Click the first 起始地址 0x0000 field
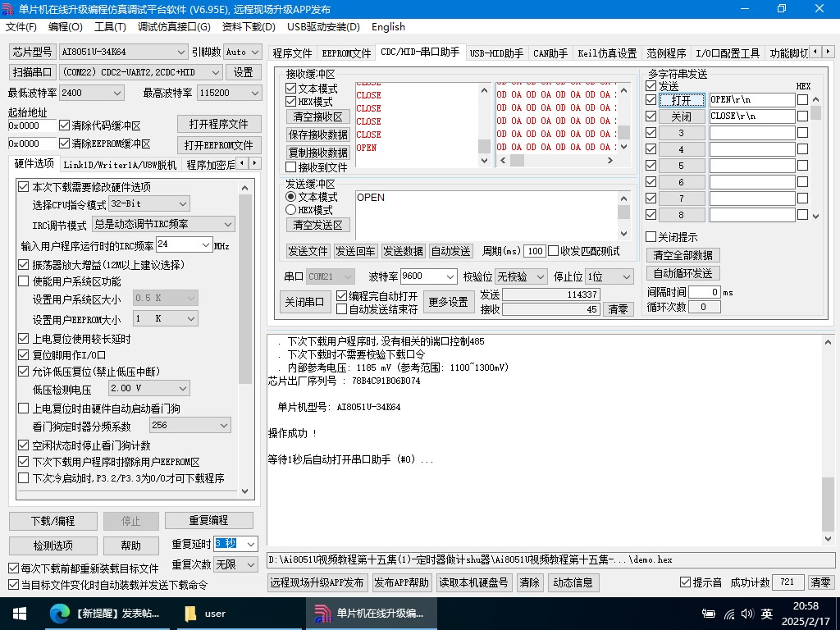The image size is (840, 630). point(32,126)
